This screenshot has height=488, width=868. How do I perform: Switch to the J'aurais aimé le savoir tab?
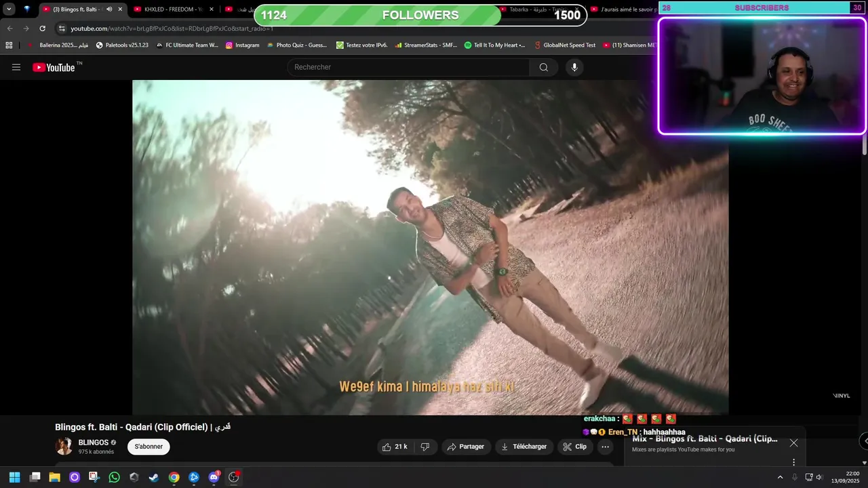coord(623,9)
